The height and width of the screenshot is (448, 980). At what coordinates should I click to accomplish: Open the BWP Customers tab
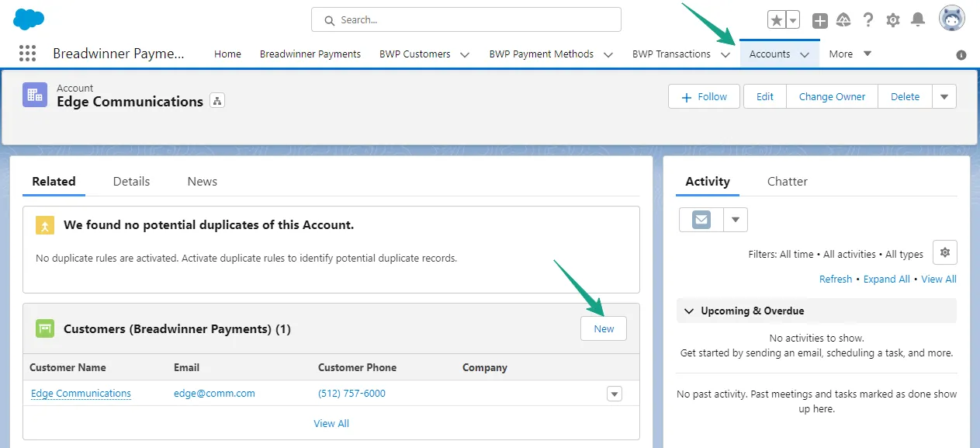(415, 54)
